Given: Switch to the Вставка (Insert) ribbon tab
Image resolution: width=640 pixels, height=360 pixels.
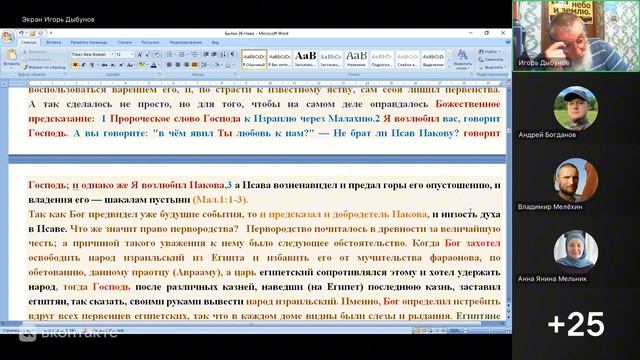Looking at the screenshot, I should coord(53,42).
